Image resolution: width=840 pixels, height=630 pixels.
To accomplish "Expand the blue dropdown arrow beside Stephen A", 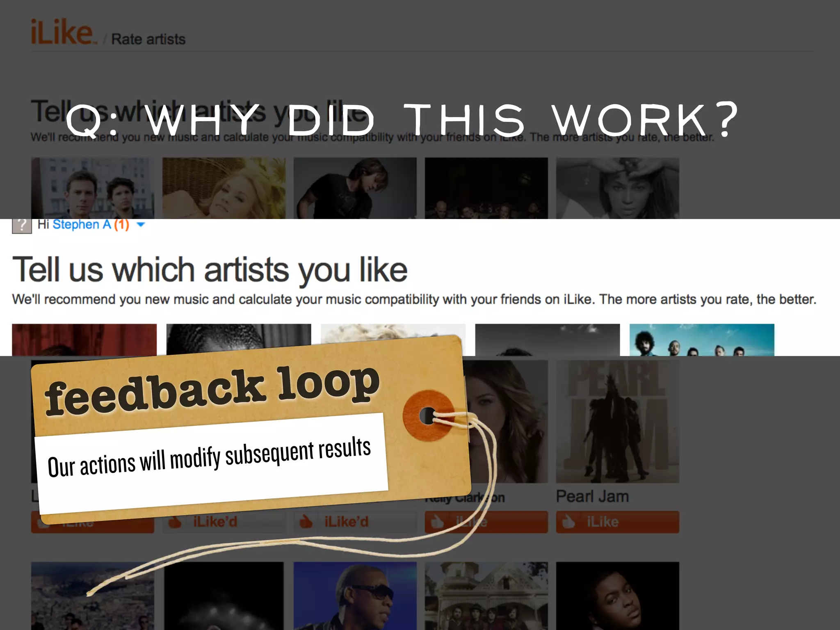I will (140, 224).
